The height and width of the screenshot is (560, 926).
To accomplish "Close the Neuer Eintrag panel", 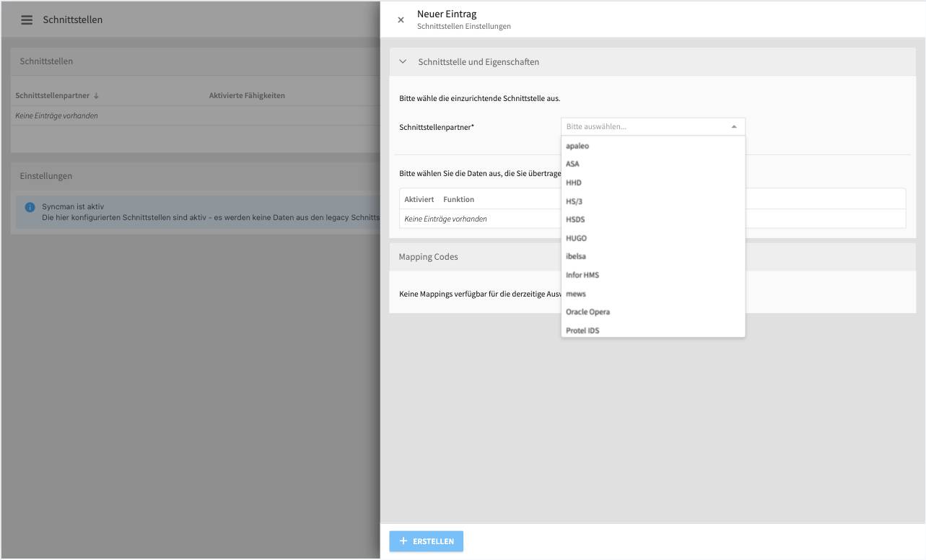I will pyautogui.click(x=401, y=20).
